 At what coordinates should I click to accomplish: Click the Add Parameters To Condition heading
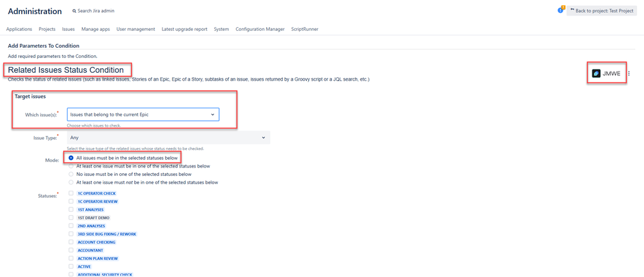pos(44,46)
